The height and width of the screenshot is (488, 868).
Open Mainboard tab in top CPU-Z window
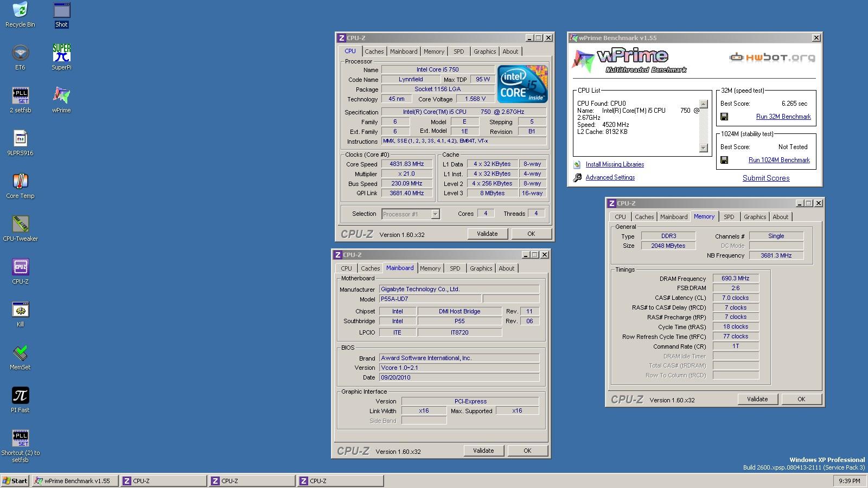coord(404,52)
